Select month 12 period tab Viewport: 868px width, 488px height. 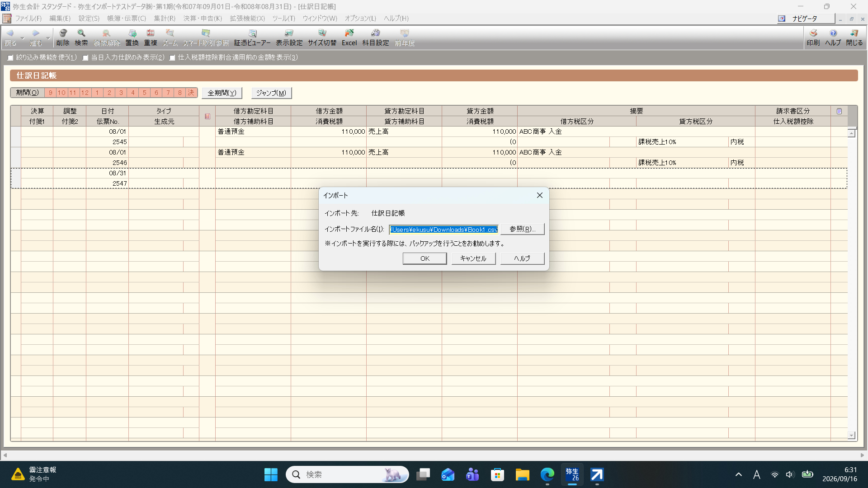point(85,93)
